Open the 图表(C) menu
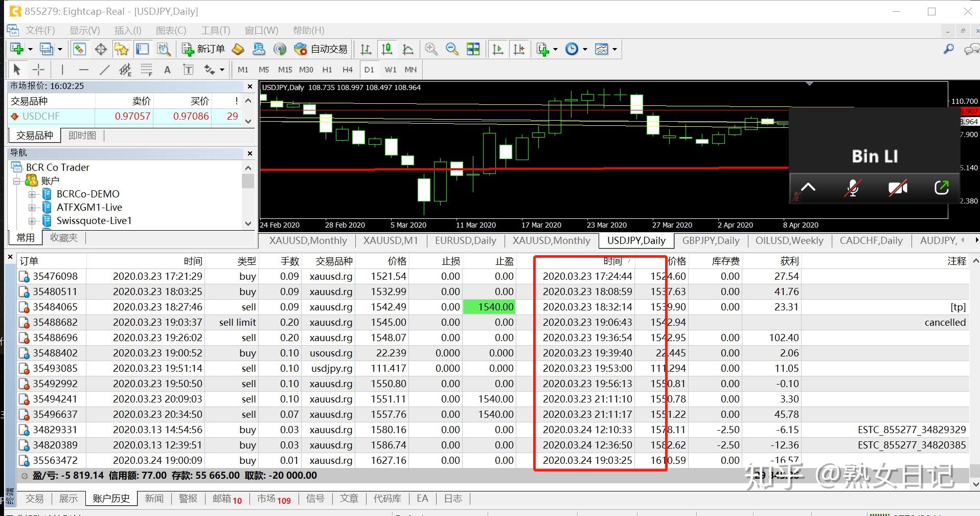Screen dimensions: 980x516 click(171, 30)
